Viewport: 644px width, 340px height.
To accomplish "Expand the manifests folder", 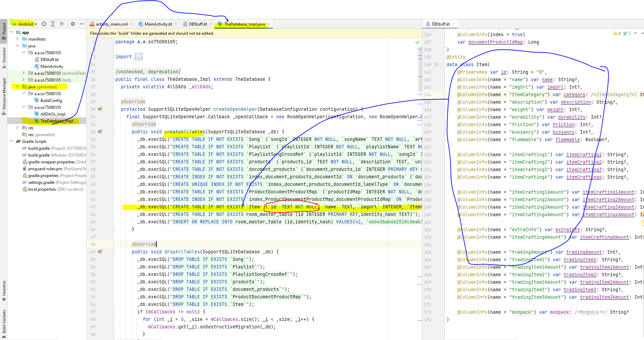I will (18, 39).
